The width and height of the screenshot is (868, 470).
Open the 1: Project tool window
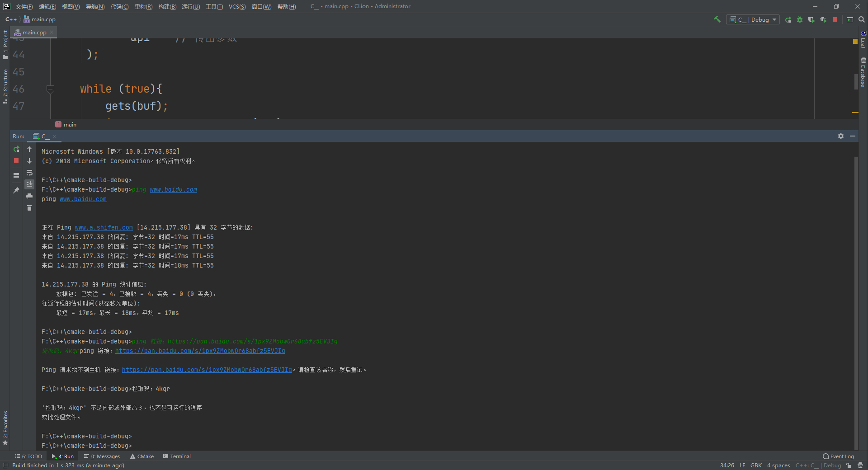[x=5, y=44]
